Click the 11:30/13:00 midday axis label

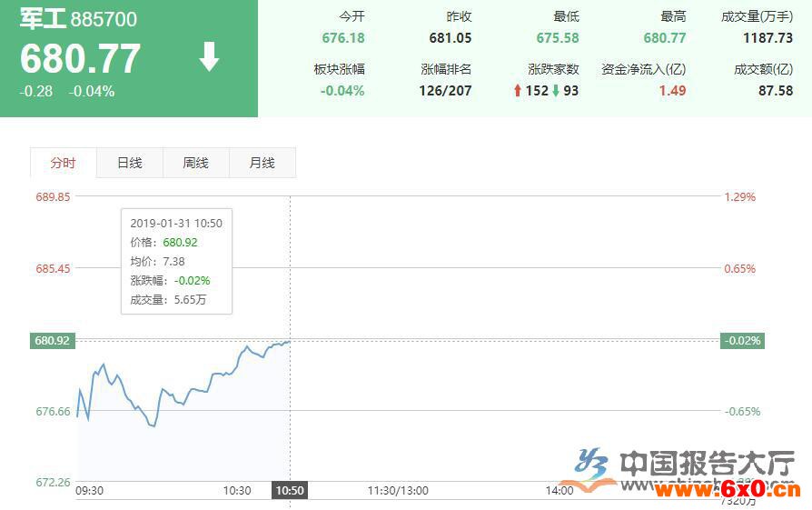coord(398,490)
